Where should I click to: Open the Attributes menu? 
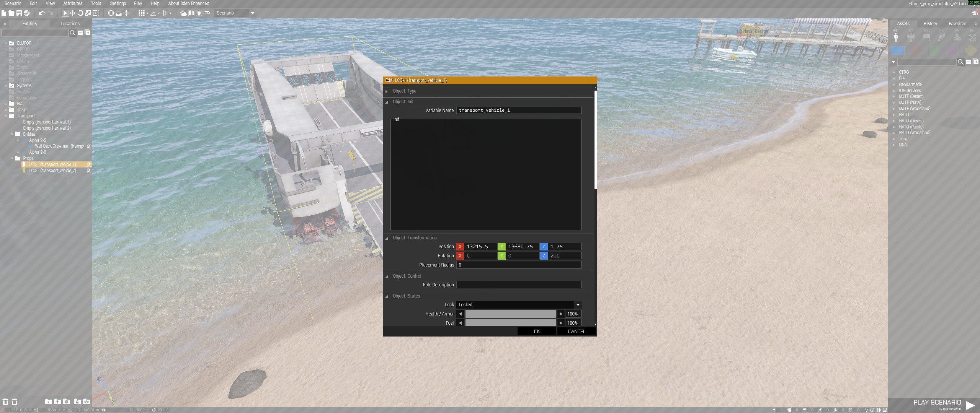point(73,3)
